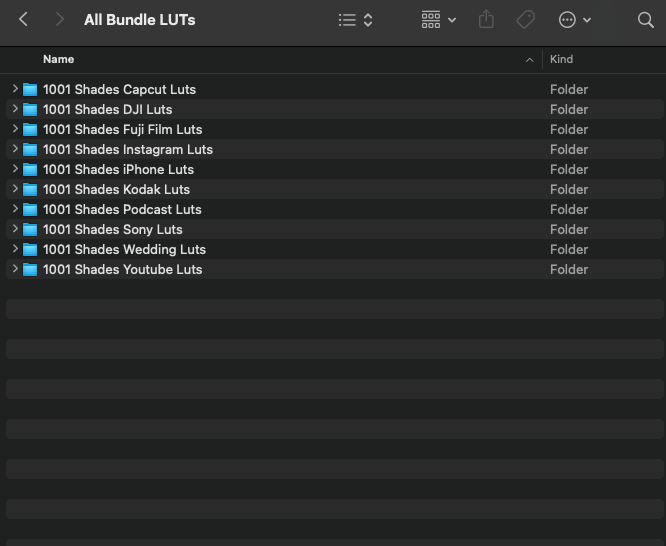
Task: Expand the 1001 Shades DJI Luts folder
Action: [15, 109]
